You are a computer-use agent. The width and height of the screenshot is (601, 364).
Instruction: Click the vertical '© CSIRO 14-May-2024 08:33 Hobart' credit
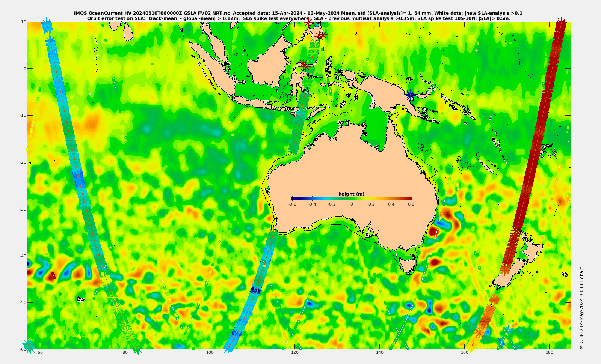coord(581,308)
